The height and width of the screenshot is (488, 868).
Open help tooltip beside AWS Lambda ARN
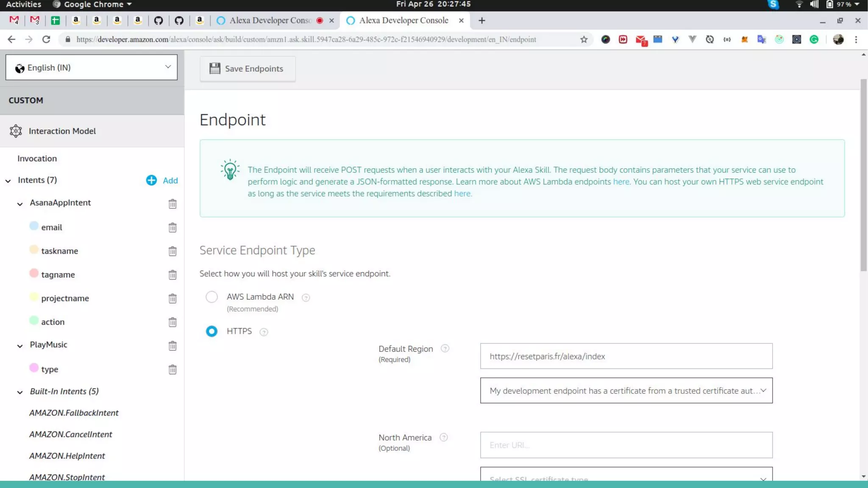click(x=306, y=298)
